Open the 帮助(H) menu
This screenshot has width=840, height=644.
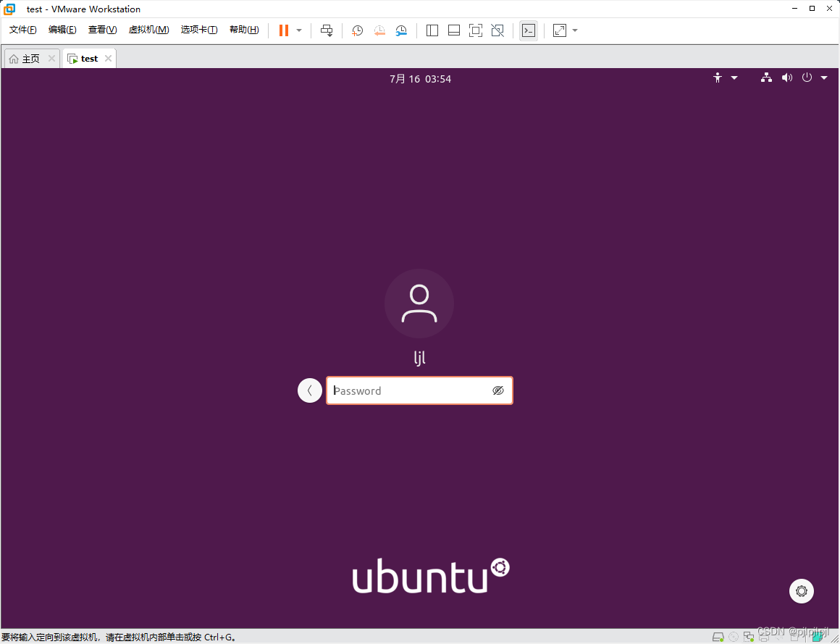pos(244,30)
